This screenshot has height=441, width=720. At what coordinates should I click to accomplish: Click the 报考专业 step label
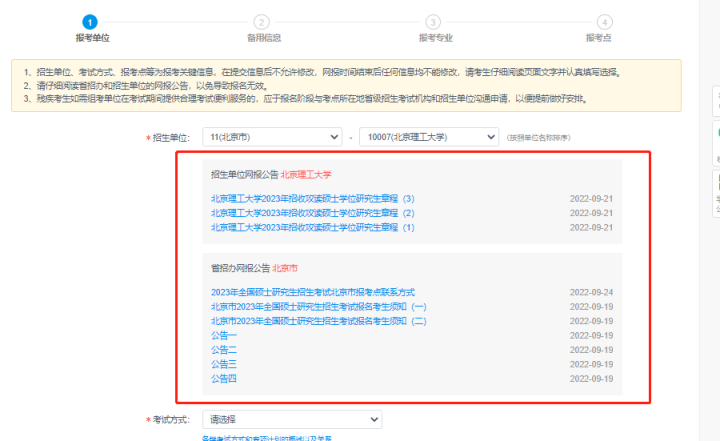(x=436, y=38)
